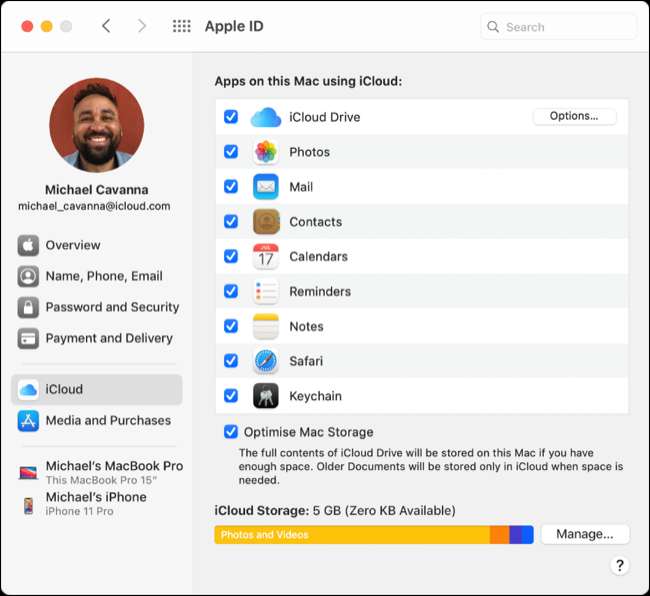Click the iCloud Drive cloud icon
650x596 pixels.
tap(265, 117)
